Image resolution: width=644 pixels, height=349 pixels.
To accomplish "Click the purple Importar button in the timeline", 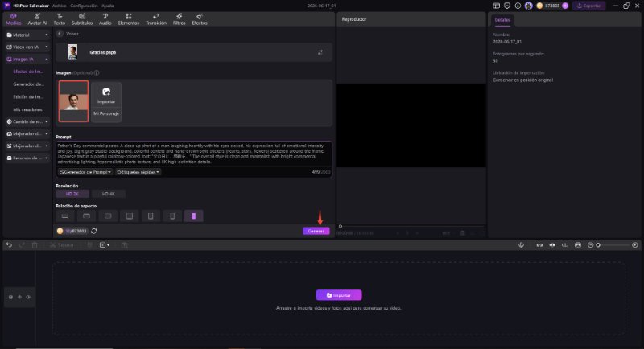I will tap(339, 295).
